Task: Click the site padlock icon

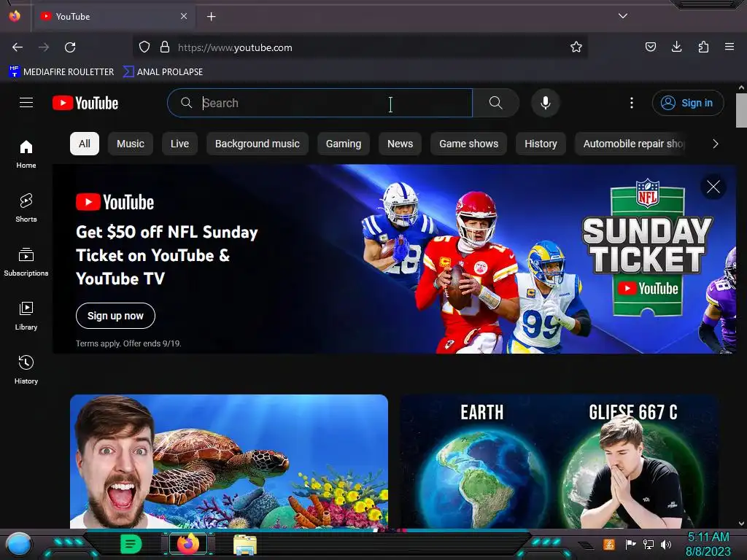Action: click(x=165, y=47)
